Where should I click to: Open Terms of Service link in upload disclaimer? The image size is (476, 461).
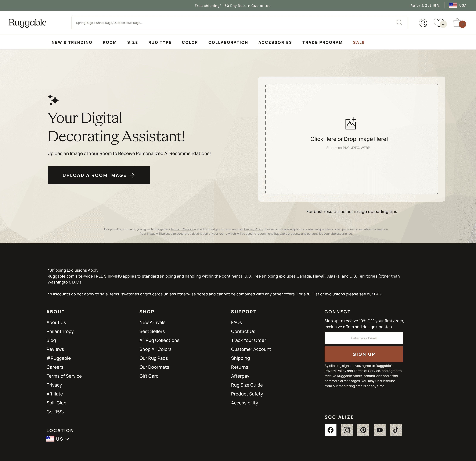pos(182,229)
